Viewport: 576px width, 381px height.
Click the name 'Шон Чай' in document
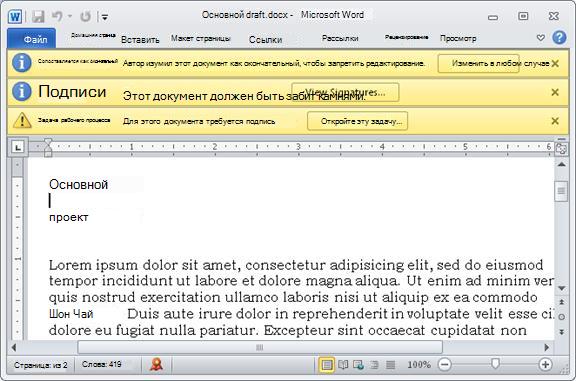pos(71,314)
